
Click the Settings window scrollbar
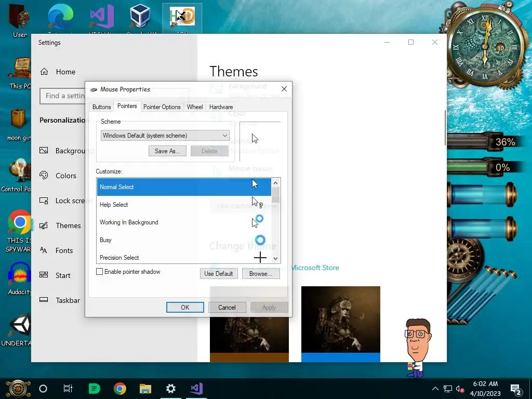(445, 128)
